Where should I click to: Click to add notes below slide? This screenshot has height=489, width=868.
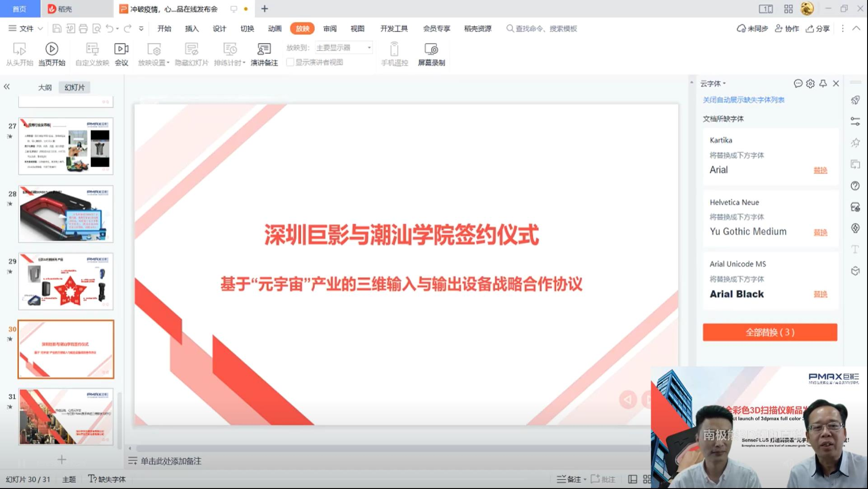(171, 461)
